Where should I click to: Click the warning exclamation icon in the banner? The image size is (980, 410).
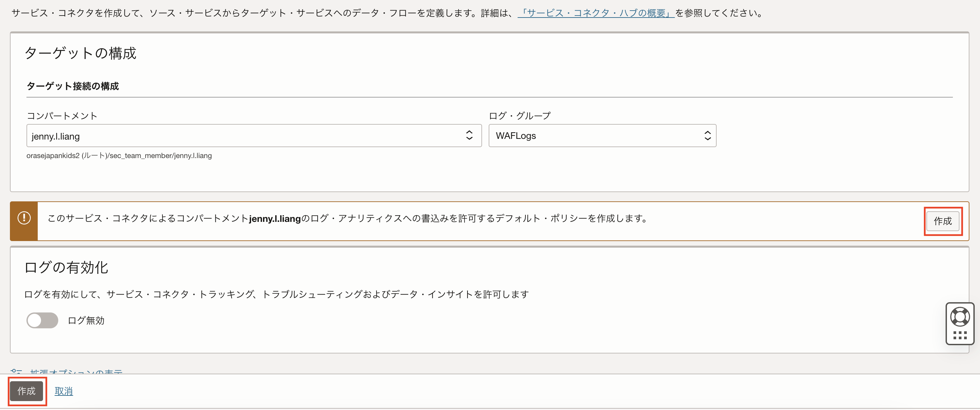click(24, 218)
